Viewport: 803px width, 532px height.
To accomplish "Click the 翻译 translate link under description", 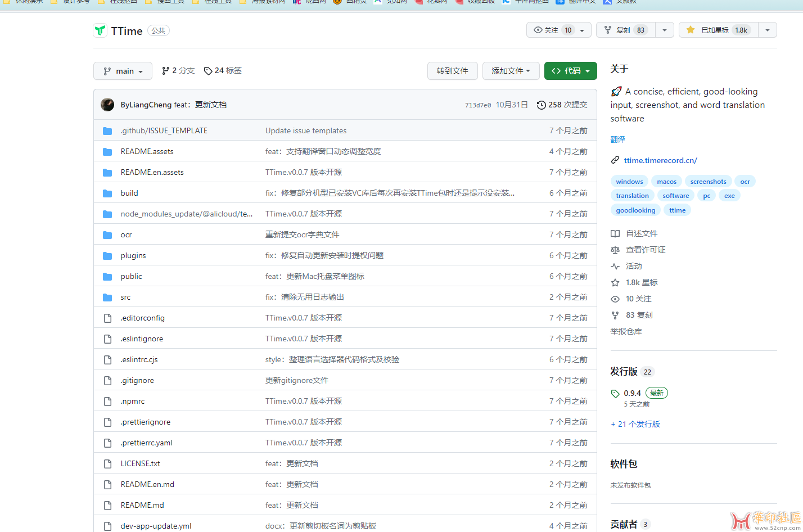I will [x=617, y=139].
